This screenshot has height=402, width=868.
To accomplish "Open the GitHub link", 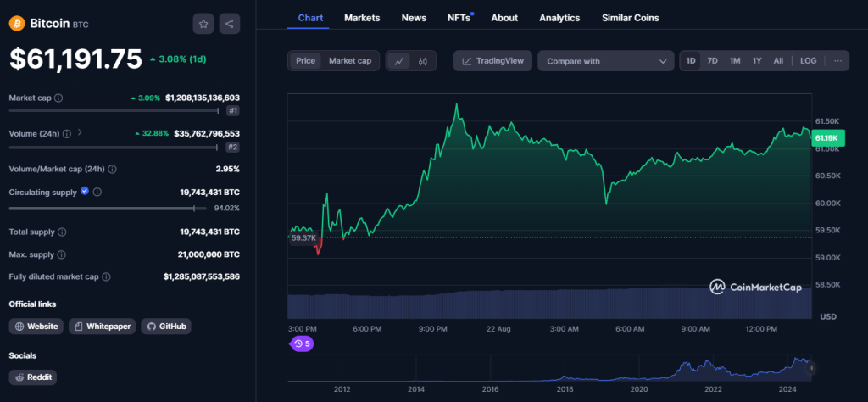I will coord(166,327).
